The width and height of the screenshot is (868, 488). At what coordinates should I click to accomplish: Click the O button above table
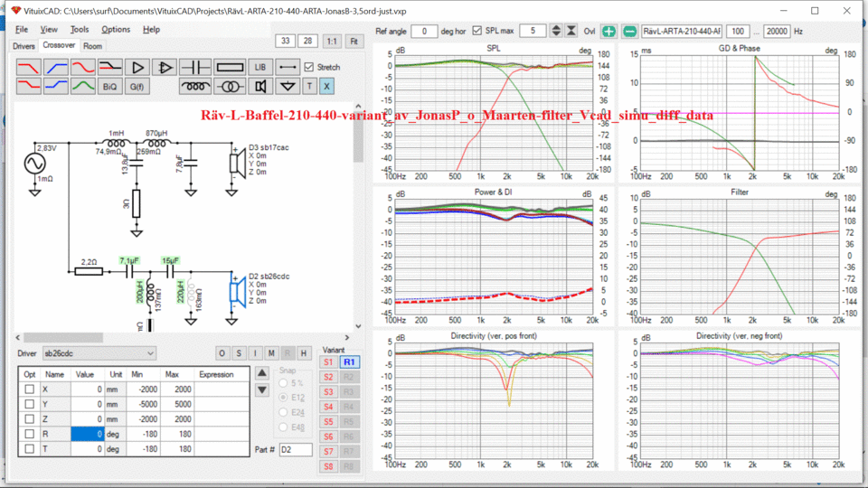point(222,353)
